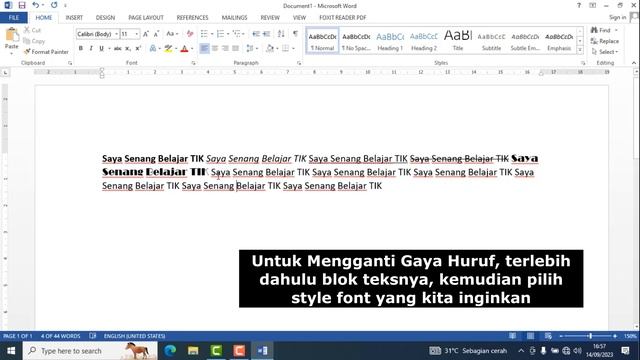Image resolution: width=640 pixels, height=360 pixels.
Task: Switch to Read Mode view
Action: click(x=512, y=336)
